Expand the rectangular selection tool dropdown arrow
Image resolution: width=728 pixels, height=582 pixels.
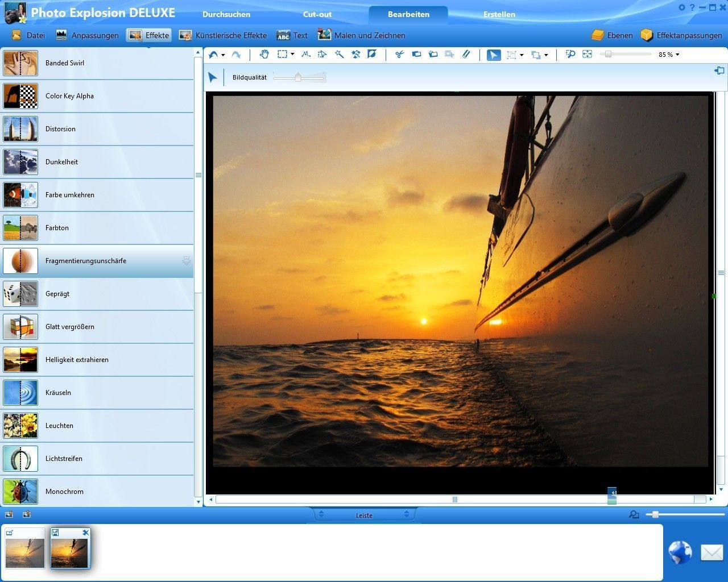click(292, 55)
